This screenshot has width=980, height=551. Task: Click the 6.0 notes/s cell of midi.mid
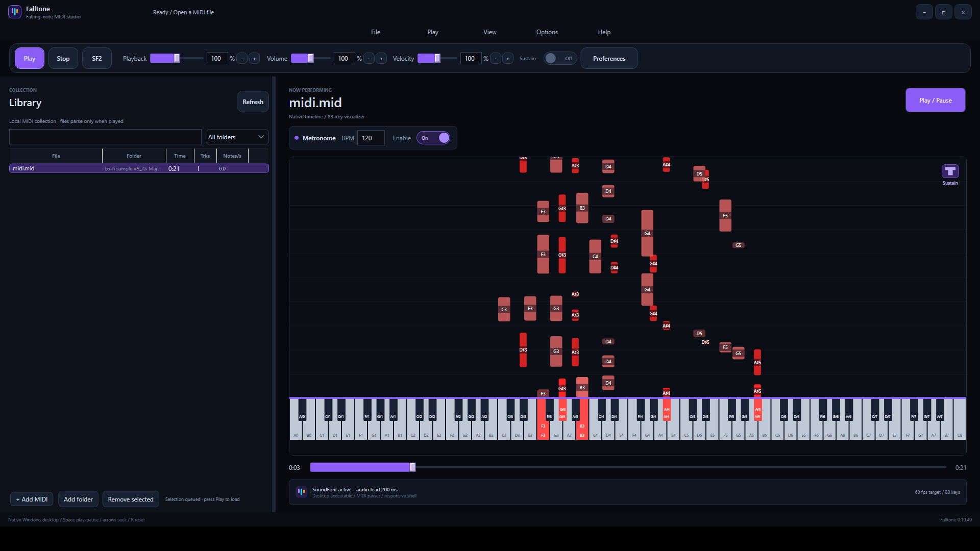[x=222, y=168]
